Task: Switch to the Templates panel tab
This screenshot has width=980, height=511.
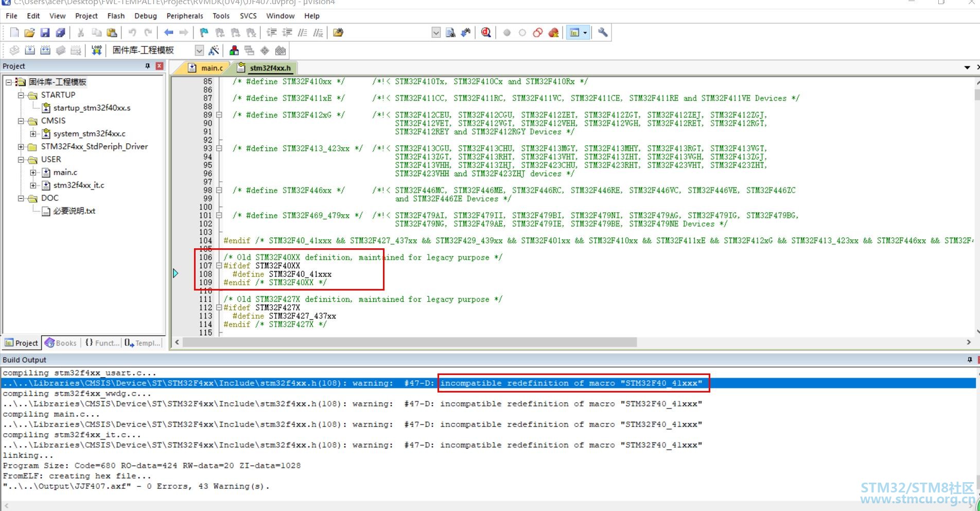Action: pos(143,343)
